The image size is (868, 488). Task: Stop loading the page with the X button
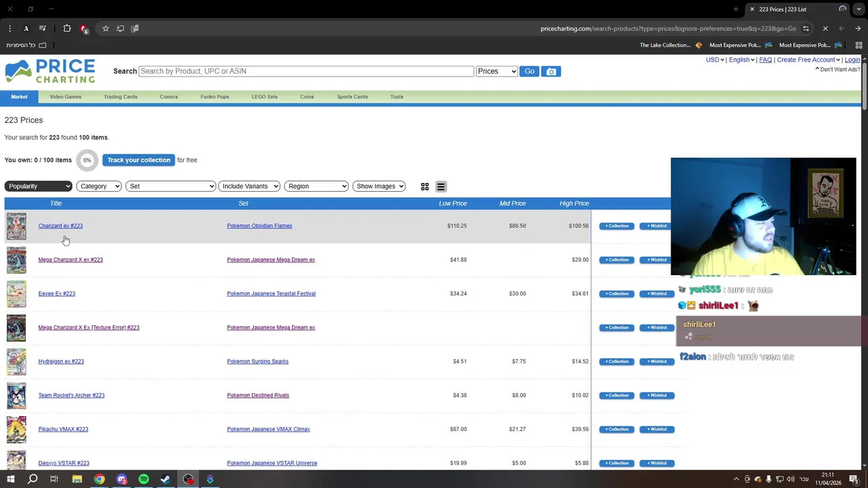pos(825,28)
